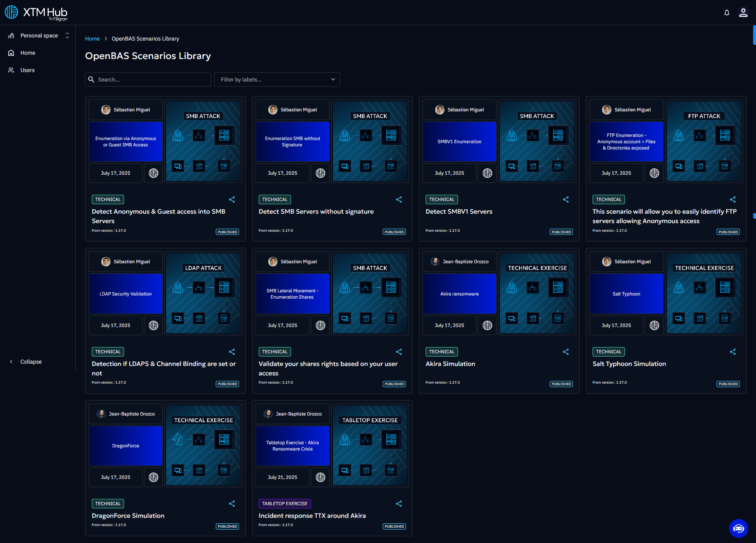Open LDAP ATTACK thumbnail image

pyautogui.click(x=203, y=294)
